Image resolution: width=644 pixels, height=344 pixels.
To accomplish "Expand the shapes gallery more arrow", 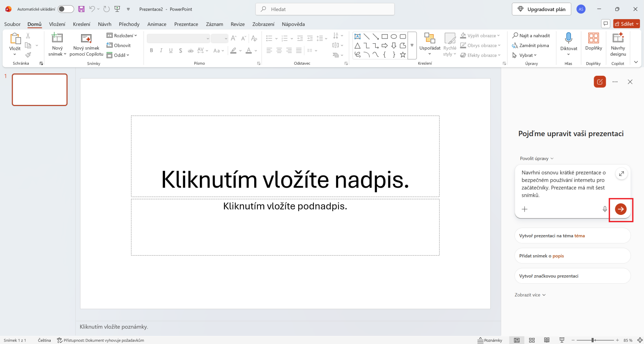I will pos(412,45).
